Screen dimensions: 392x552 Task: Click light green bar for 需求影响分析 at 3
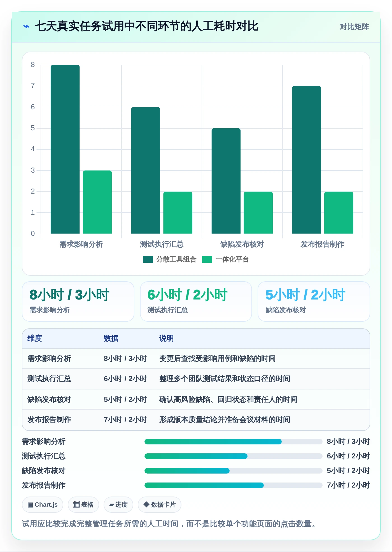(97, 202)
